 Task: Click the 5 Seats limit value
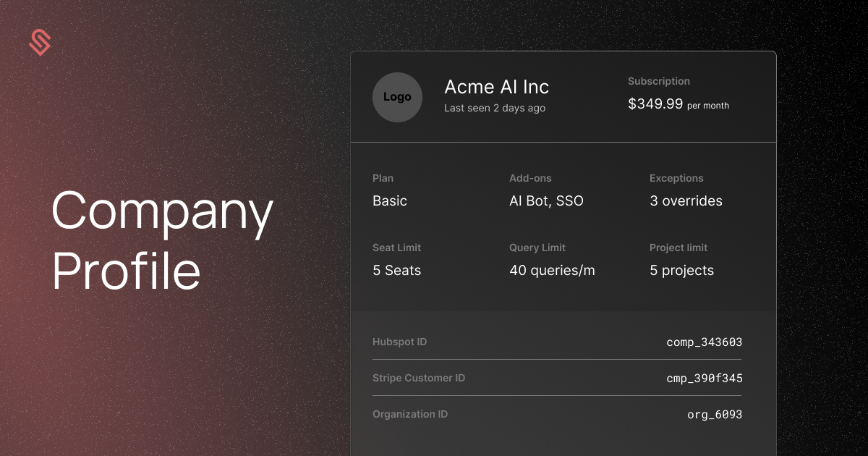point(396,270)
